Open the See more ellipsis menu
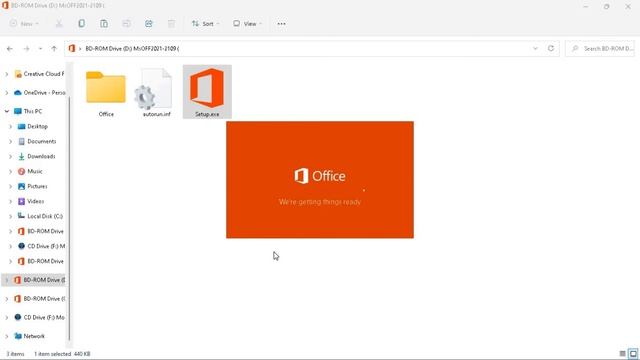The height and width of the screenshot is (360, 640). click(281, 24)
